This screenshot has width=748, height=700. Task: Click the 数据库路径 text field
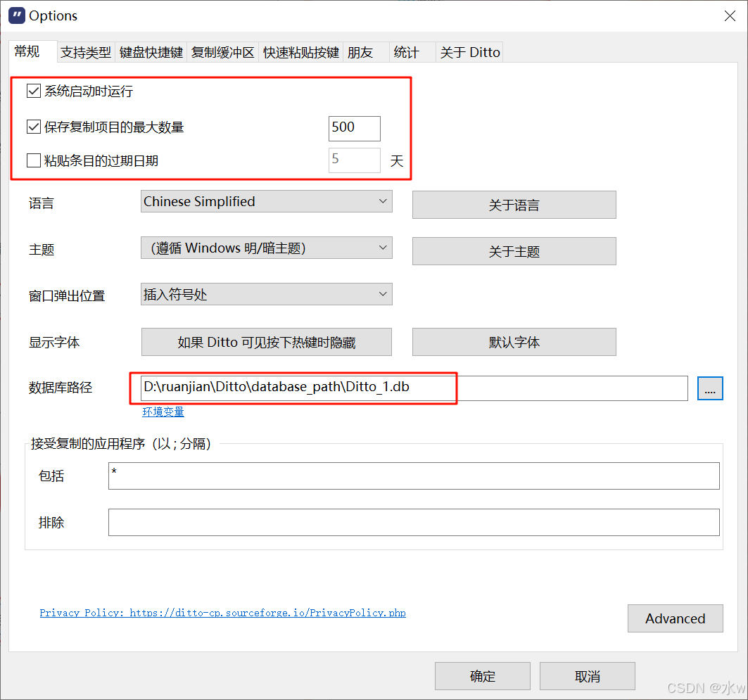[414, 388]
